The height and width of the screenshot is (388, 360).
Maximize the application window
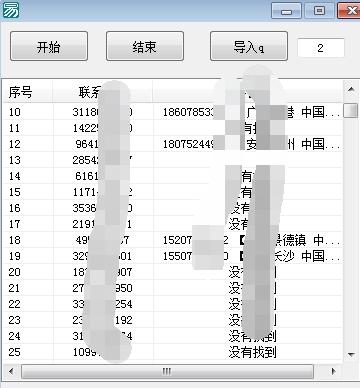[x=319, y=10]
